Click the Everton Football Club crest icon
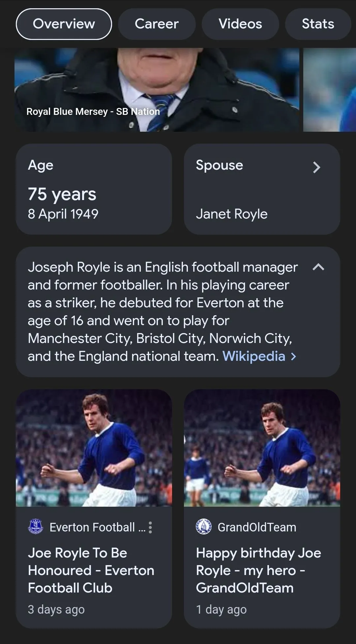The height and width of the screenshot is (644, 356). coord(36,527)
